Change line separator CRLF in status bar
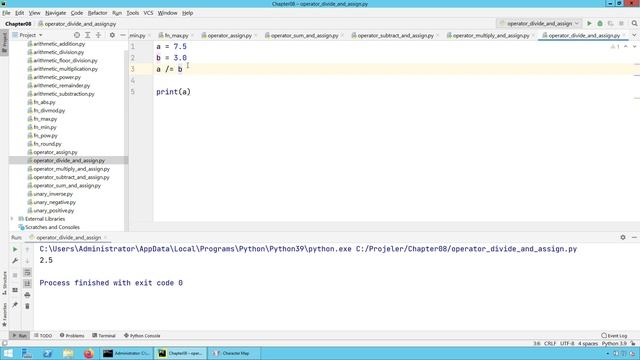640x360 pixels. [550, 344]
